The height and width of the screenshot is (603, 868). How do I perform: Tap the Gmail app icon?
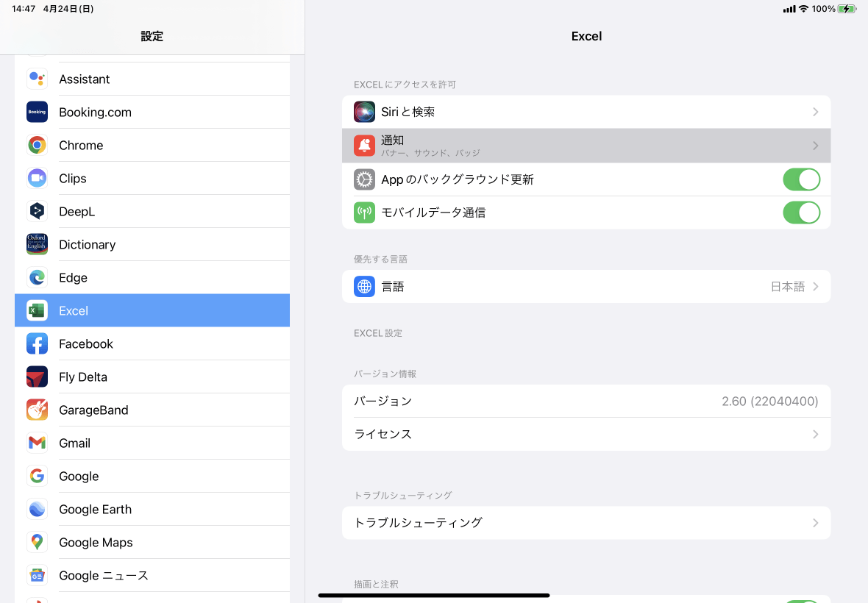[x=37, y=443]
